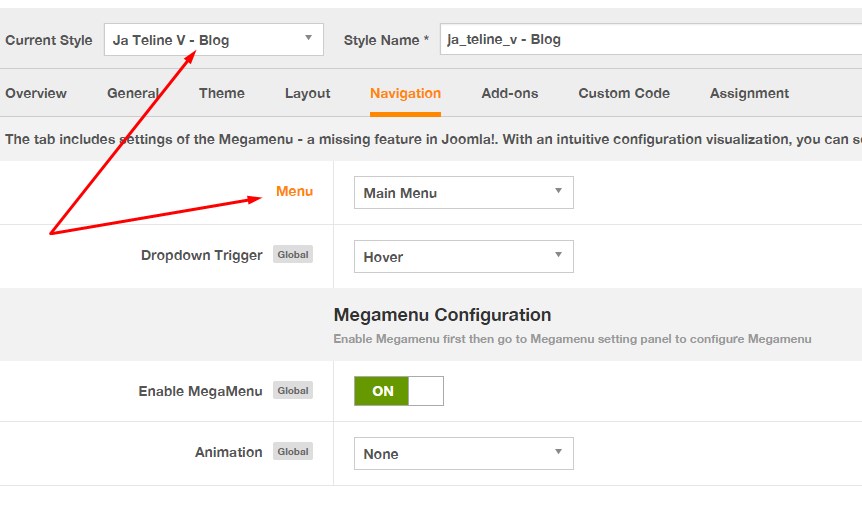Click the Enable MegaMenu label
Viewport: 862px width, 523px height.
pos(201,392)
